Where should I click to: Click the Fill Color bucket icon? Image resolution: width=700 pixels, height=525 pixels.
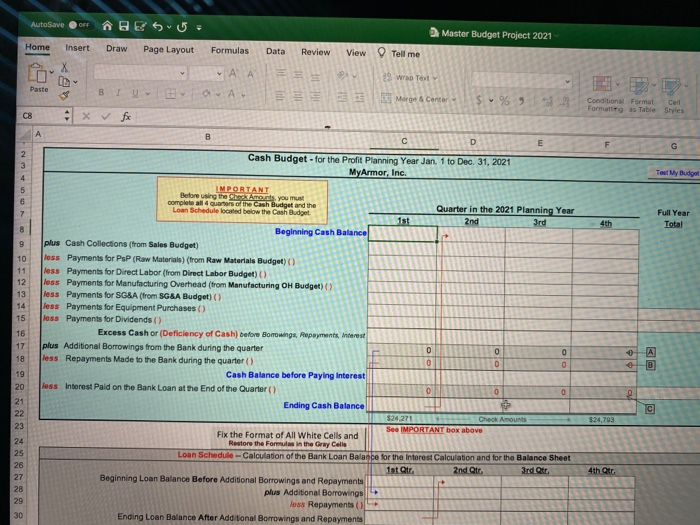click(206, 94)
